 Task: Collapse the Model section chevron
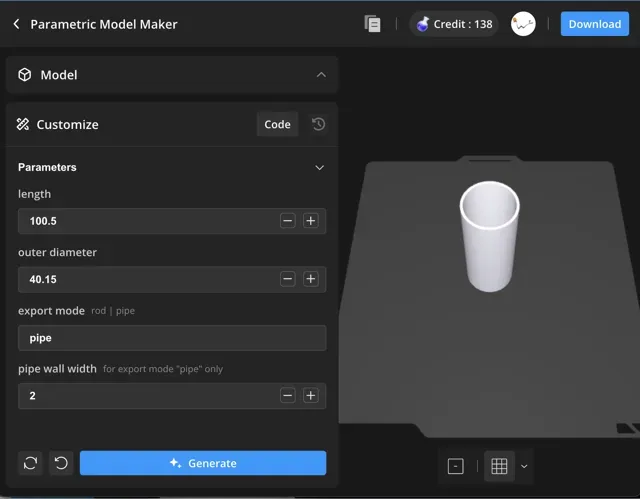pyautogui.click(x=321, y=75)
